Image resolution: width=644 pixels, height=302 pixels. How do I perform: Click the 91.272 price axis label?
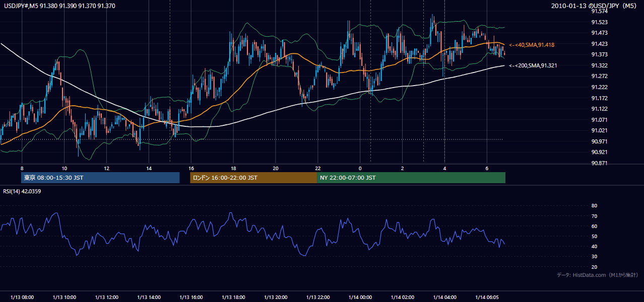click(x=599, y=76)
